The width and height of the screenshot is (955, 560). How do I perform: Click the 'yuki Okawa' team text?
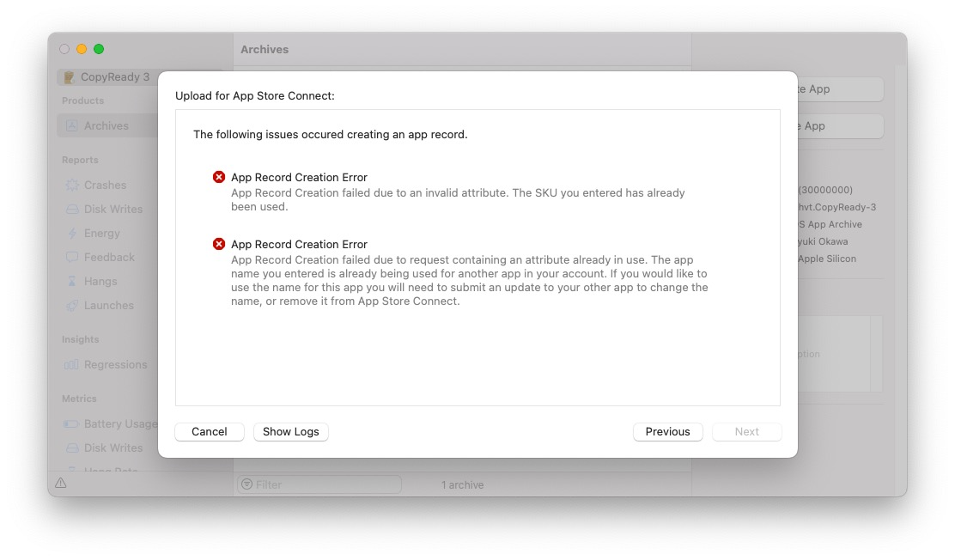(823, 241)
